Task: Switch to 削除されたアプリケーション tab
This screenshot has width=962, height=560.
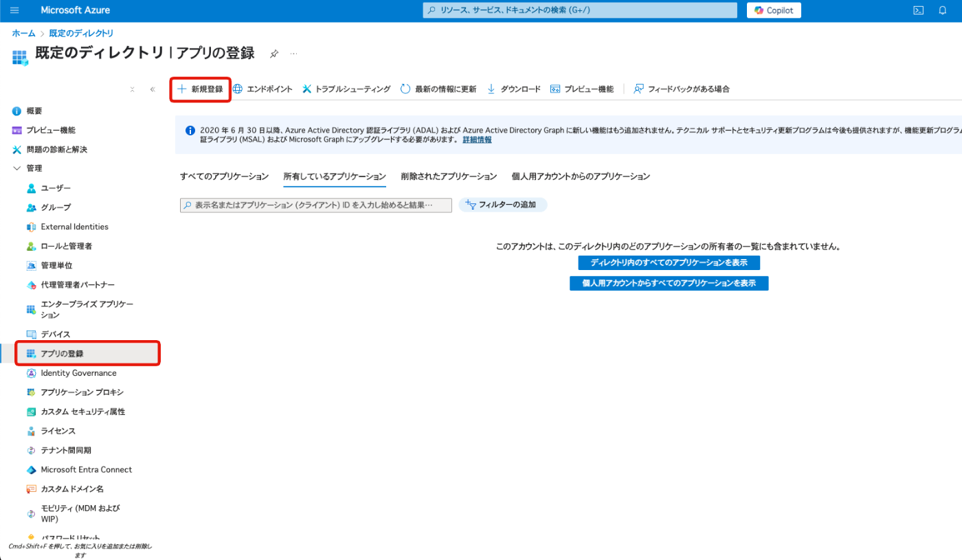Action: coord(449,177)
